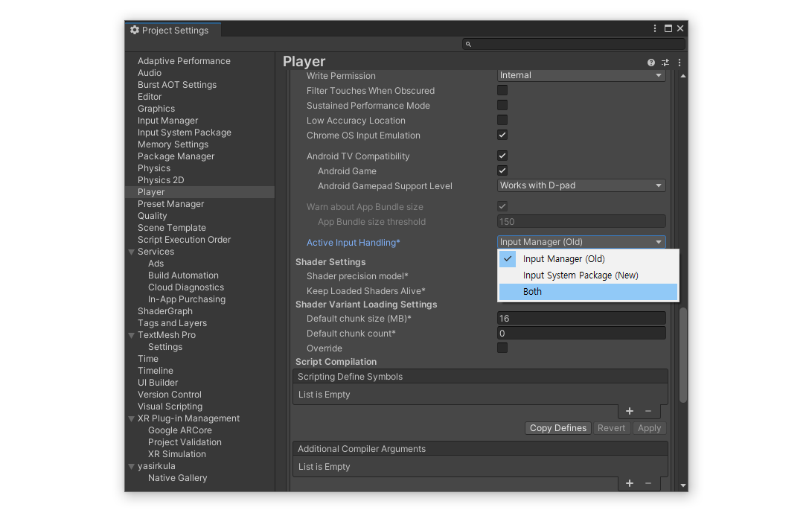Toggle Warn about App Bundle size checkbox

pyautogui.click(x=502, y=207)
